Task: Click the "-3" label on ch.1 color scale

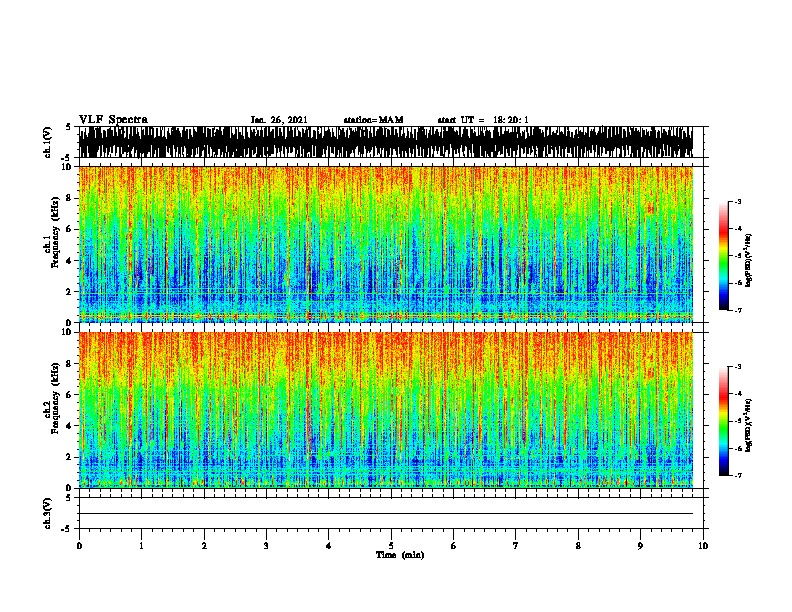Action: pos(737,201)
